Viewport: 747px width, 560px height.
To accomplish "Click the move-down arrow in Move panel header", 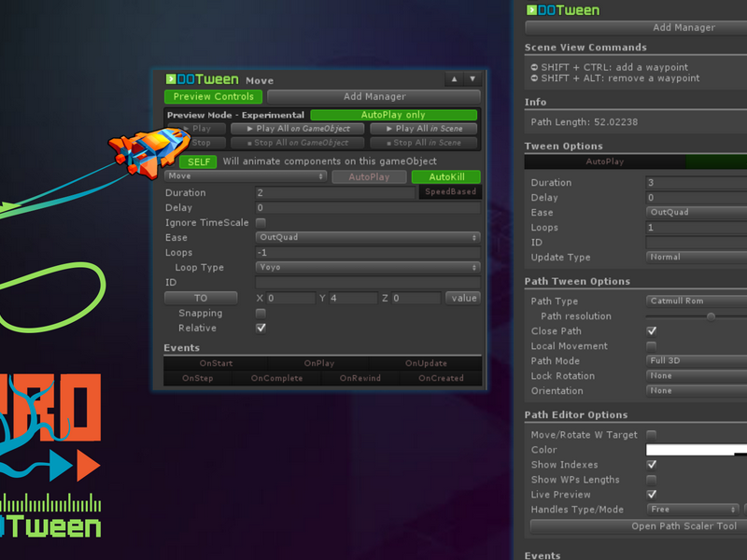I will tap(472, 79).
